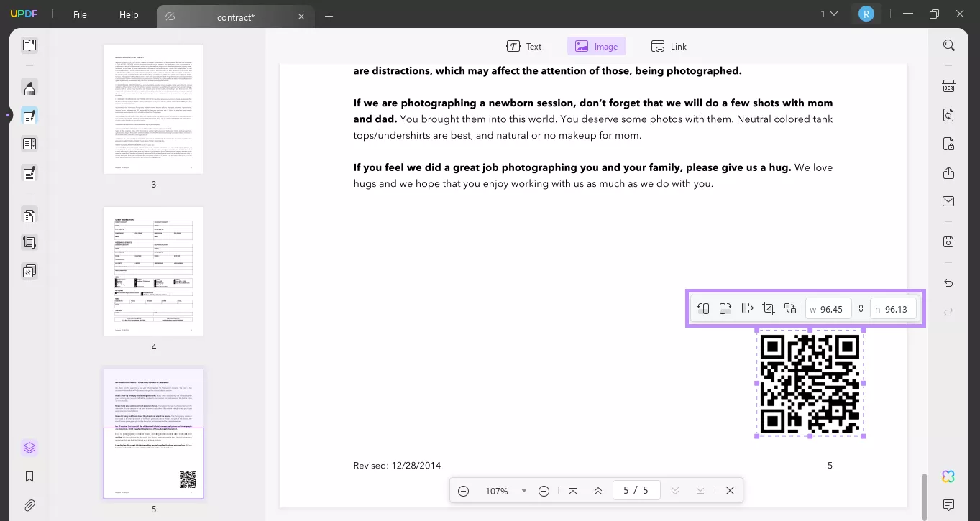Open the Page Tools stack icon
This screenshot has width=980, height=521.
click(29, 272)
